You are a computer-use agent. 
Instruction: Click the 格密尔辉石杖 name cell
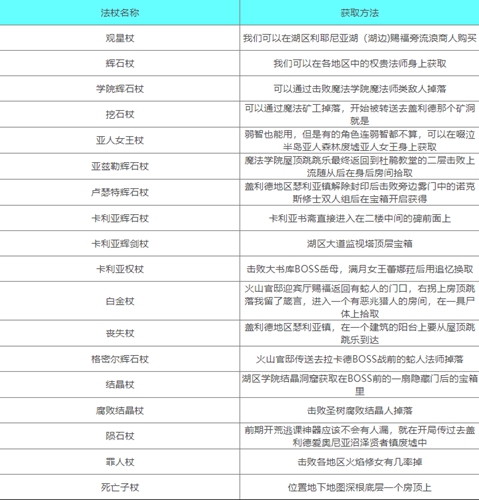120,359
